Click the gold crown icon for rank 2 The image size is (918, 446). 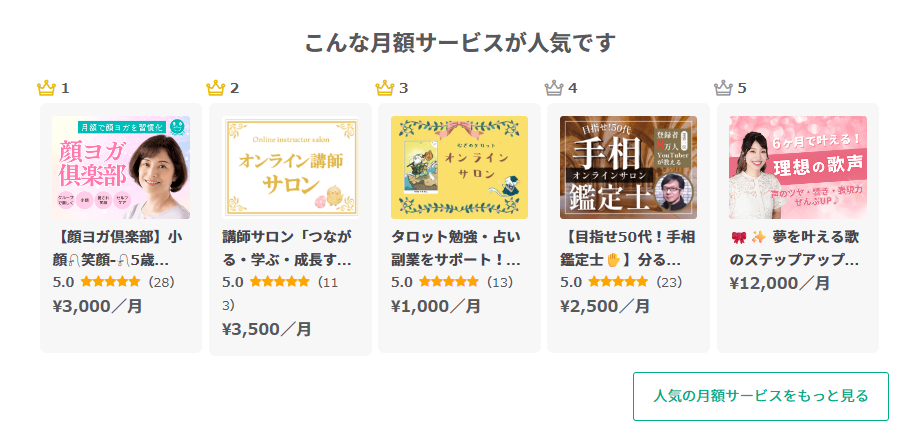tap(215, 88)
